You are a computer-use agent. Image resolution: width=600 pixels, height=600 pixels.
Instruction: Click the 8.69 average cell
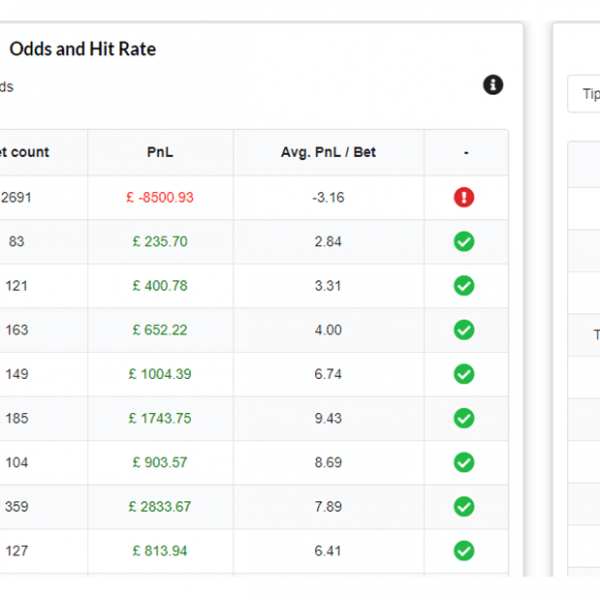tap(328, 462)
